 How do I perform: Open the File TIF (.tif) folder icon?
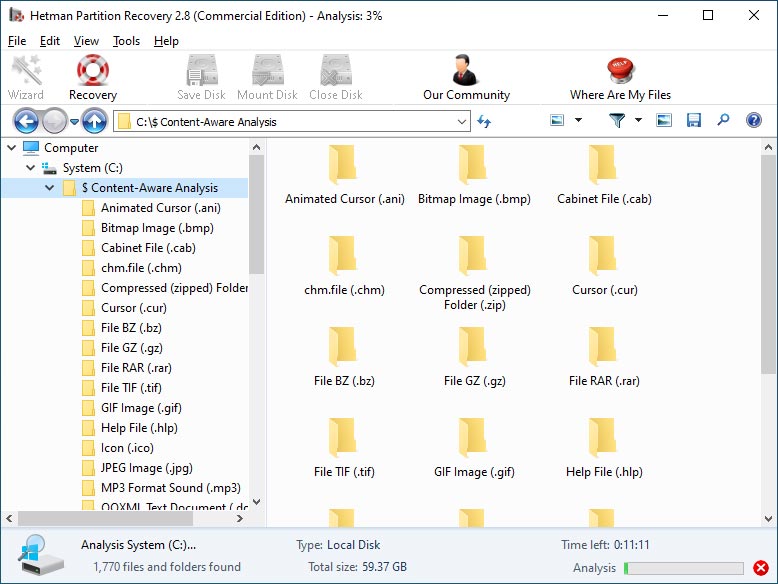[343, 438]
